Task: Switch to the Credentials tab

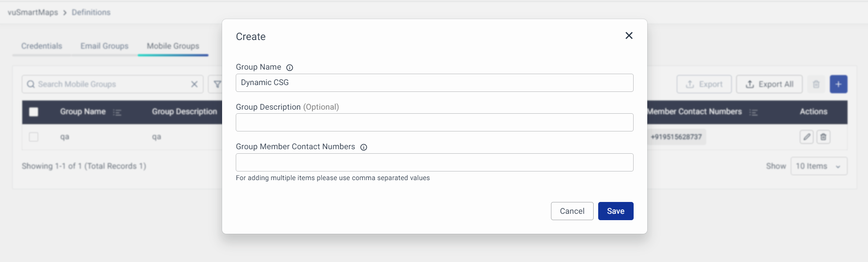Action: click(41, 46)
